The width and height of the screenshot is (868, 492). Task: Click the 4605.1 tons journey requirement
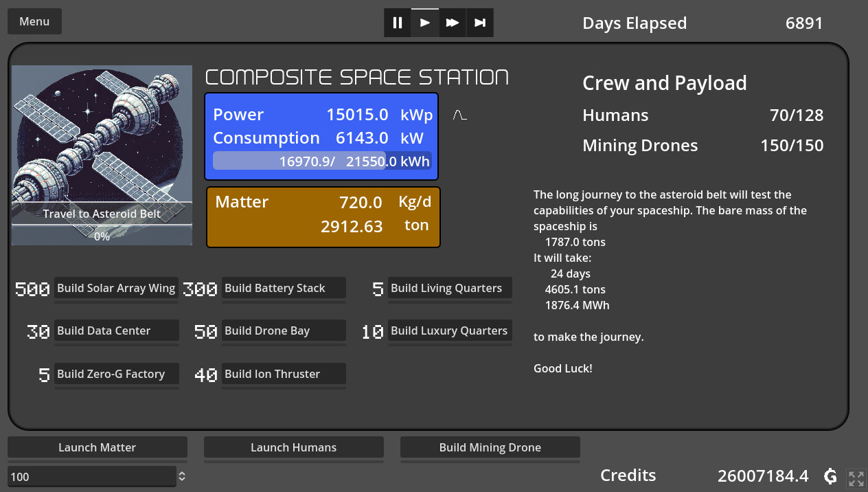[x=575, y=289]
